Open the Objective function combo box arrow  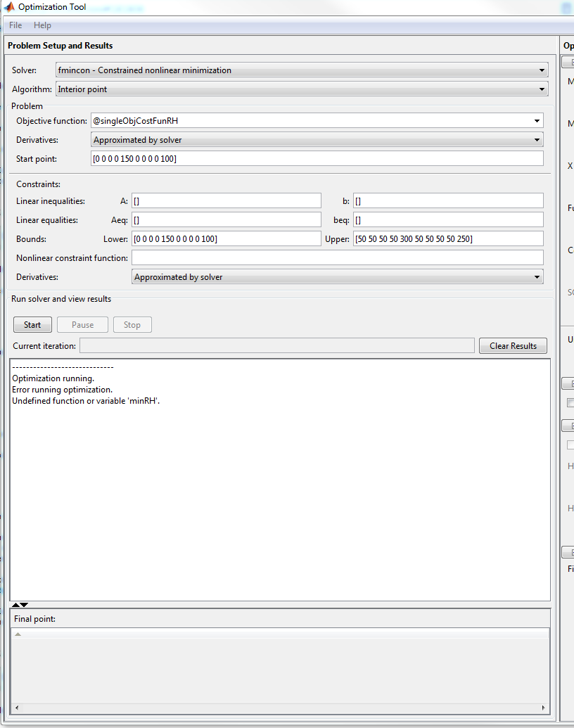tap(537, 121)
